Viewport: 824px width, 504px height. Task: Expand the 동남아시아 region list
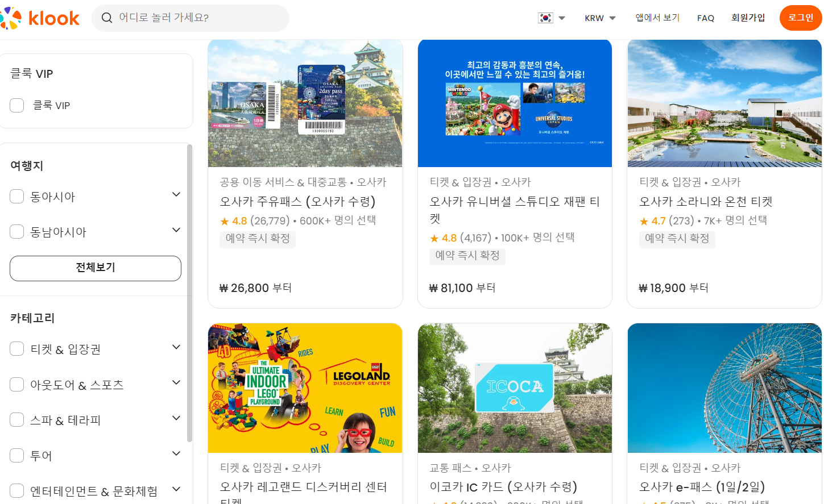[176, 230]
